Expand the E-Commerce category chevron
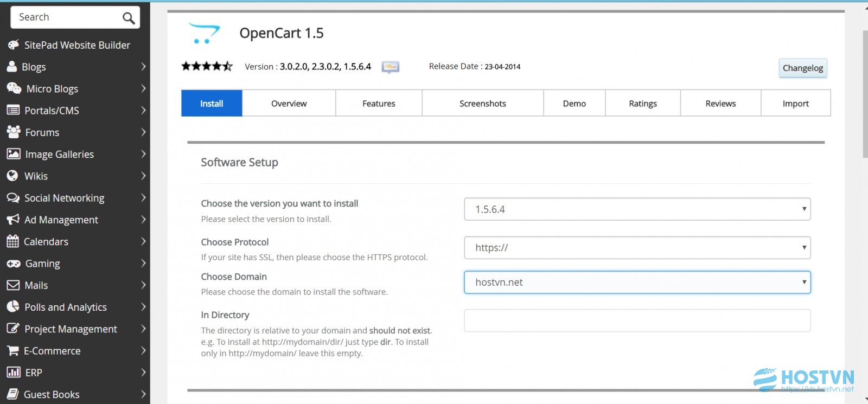Viewport: 868px width, 404px height. click(x=143, y=351)
